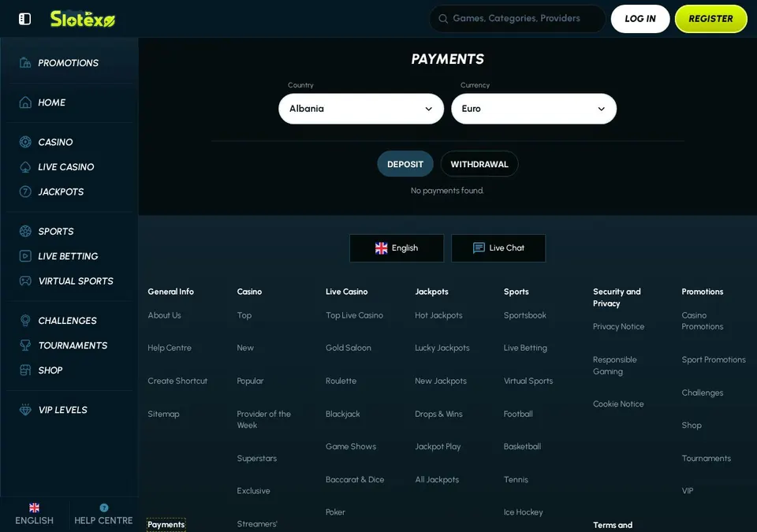This screenshot has width=757, height=532.
Task: Open the Baccarat & Dice link
Action: pyautogui.click(x=355, y=479)
